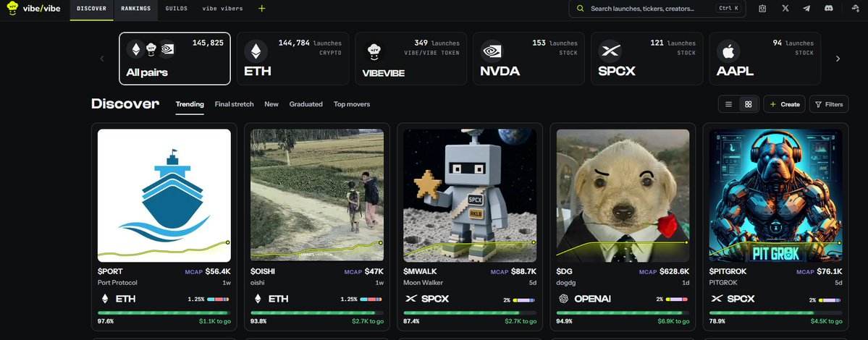Viewport: 868px width, 340px height.
Task: Click the $DG ticker text
Action: pyautogui.click(x=563, y=271)
